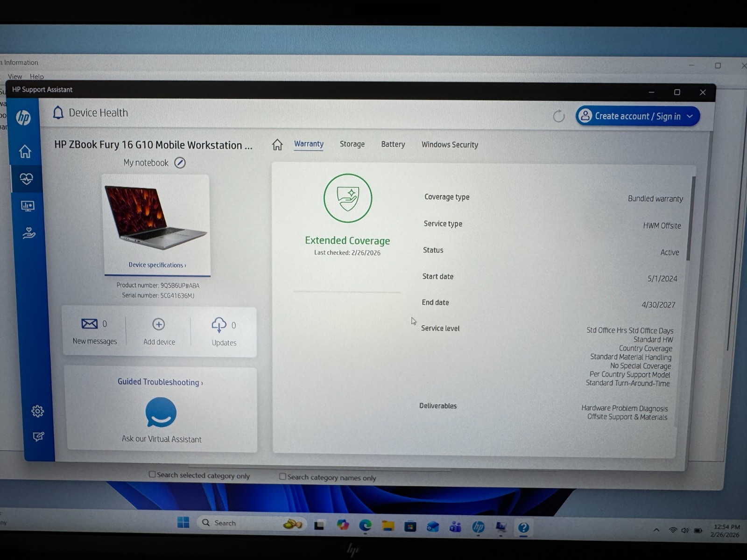Click the ZBook laptop product thumbnail
Screen dimensions: 747x560
tap(155, 218)
